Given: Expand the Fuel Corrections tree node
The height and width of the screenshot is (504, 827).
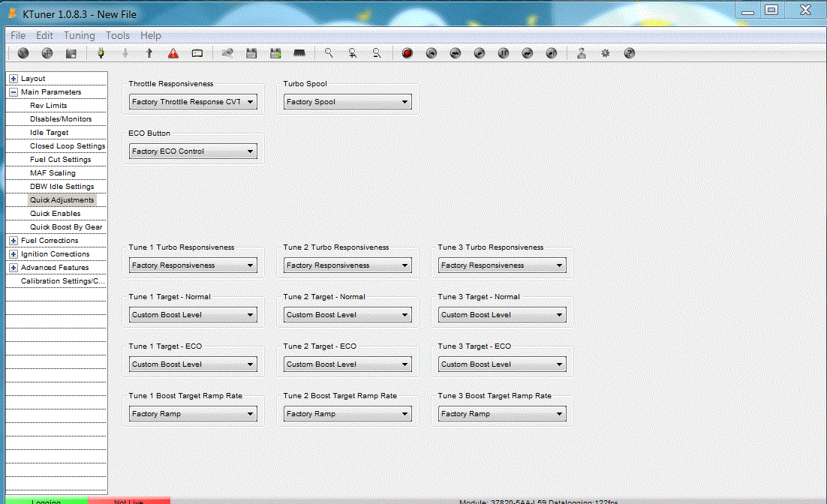Looking at the screenshot, I should point(14,241).
